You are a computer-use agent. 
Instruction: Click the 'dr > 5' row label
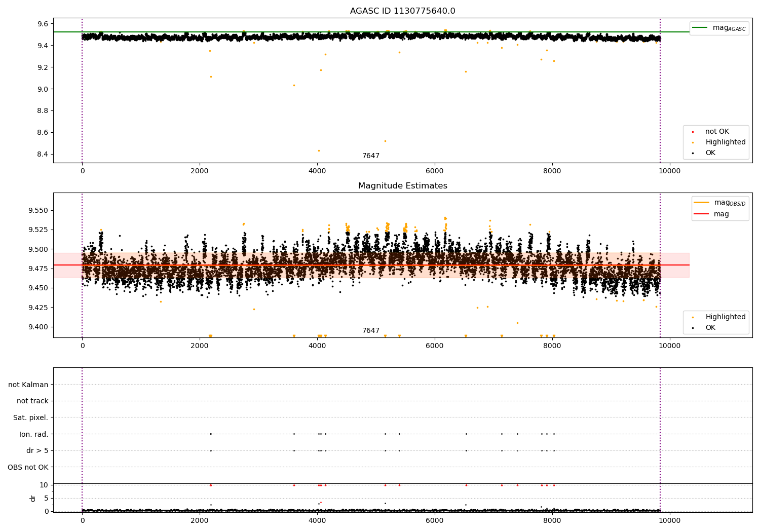point(37,450)
